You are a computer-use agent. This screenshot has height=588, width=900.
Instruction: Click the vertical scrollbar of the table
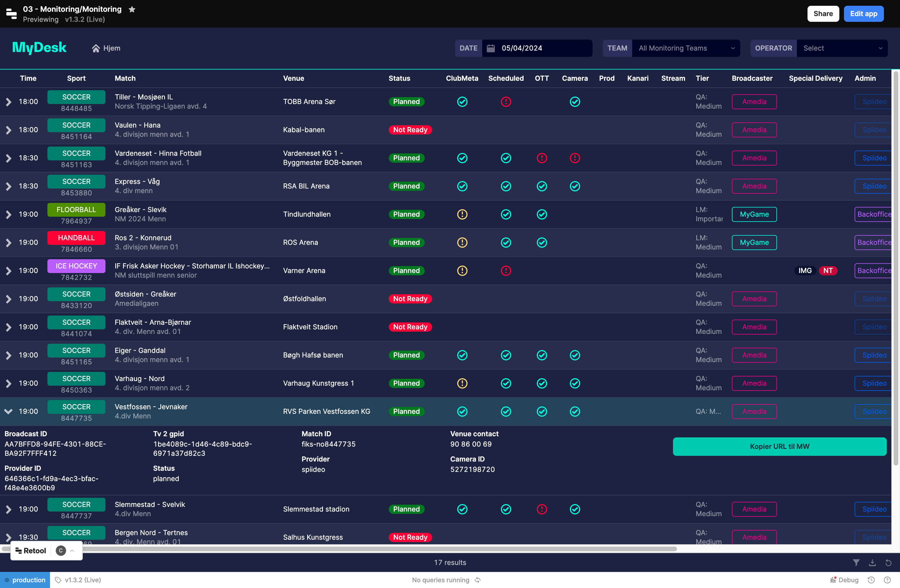tap(896, 268)
